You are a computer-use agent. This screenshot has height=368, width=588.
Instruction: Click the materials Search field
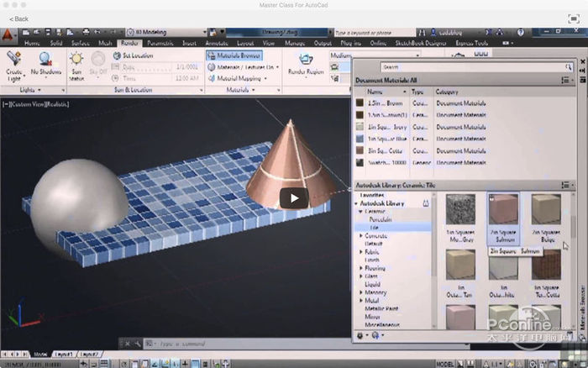coord(466,66)
